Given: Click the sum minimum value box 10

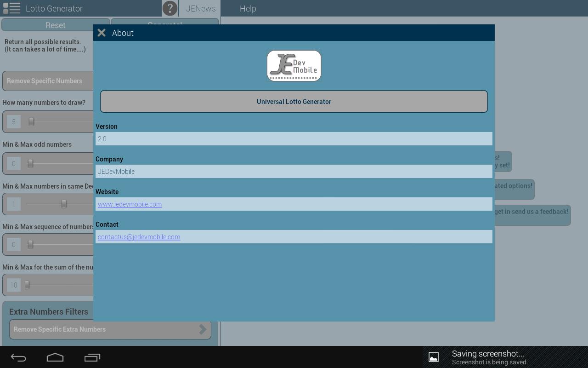Looking at the screenshot, I should [14, 285].
